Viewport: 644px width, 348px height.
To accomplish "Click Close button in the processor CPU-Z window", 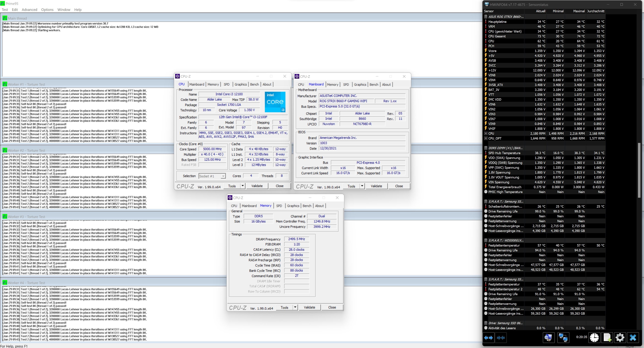I will click(x=279, y=186).
